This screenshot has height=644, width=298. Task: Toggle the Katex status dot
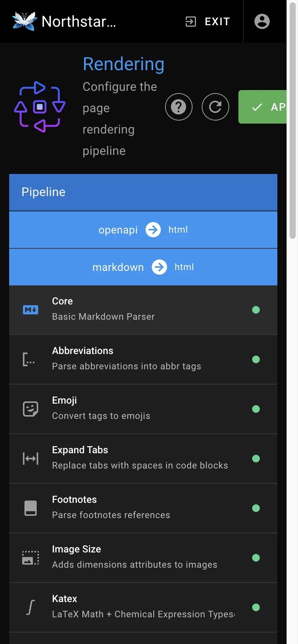click(x=256, y=607)
